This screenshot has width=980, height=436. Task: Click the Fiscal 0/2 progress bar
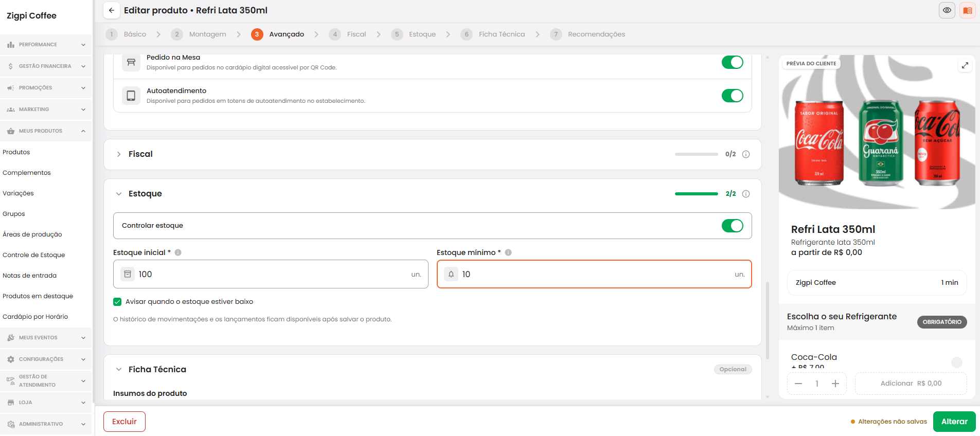pos(697,154)
